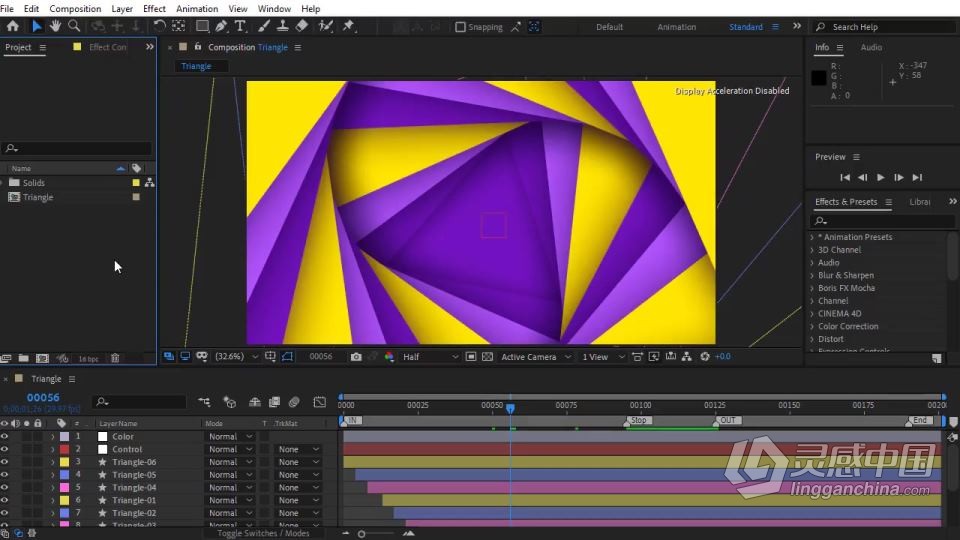Open the Animation menu
Screen dimensions: 960x540
197,9
